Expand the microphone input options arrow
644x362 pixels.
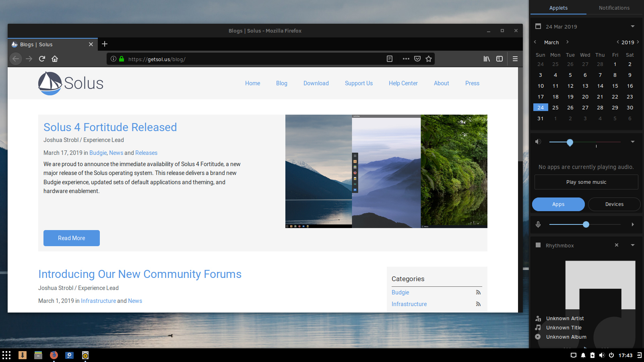[633, 224]
